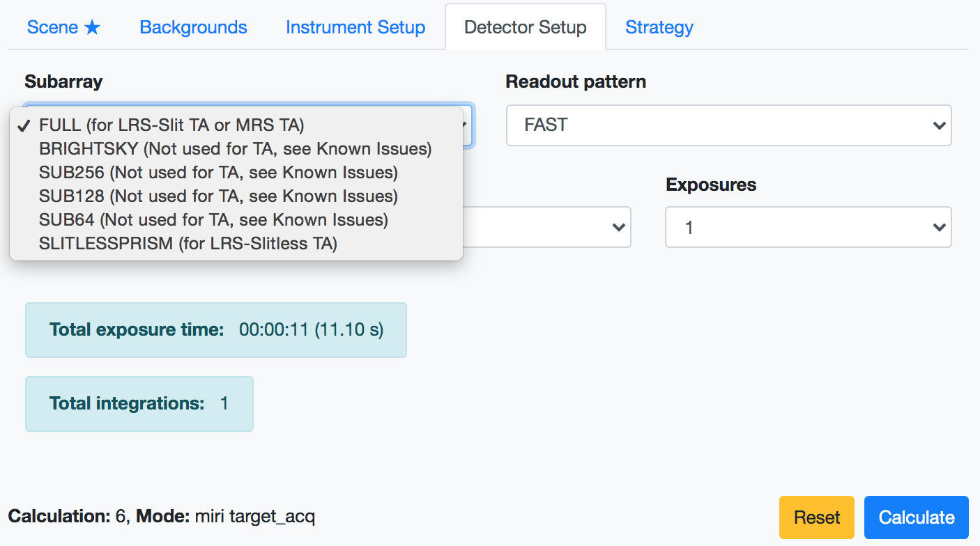
Task: Pick the SUB256 subarray option
Action: 217,172
